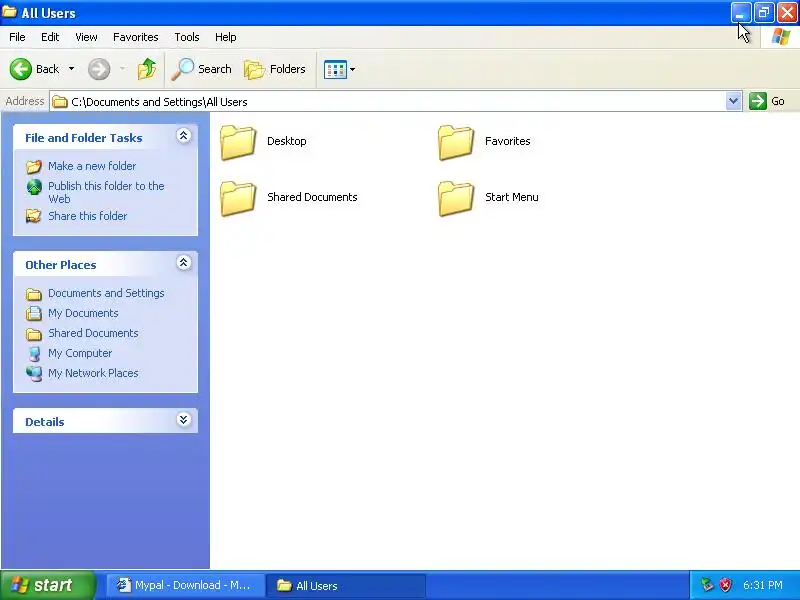This screenshot has height=600, width=800.
Task: Open the View menu
Action: pos(86,37)
